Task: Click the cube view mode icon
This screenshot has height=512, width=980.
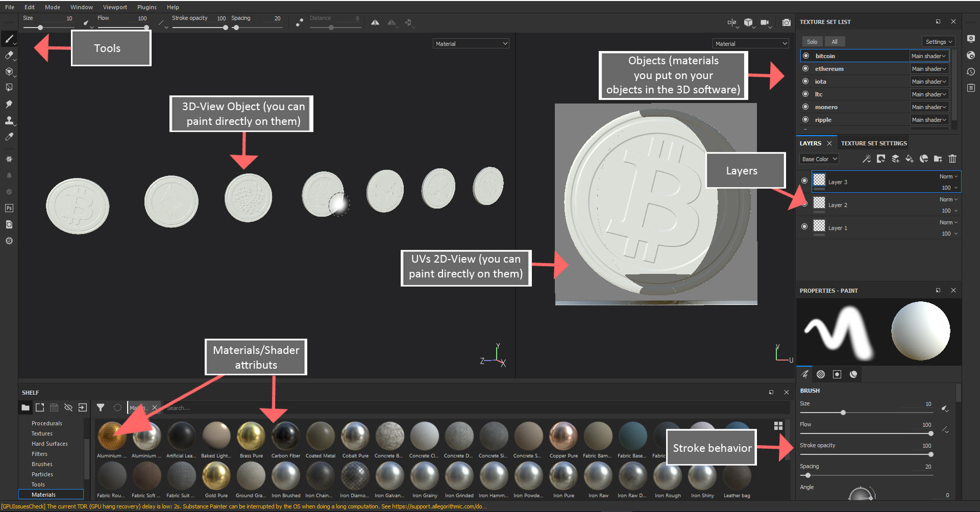Action: [x=748, y=22]
